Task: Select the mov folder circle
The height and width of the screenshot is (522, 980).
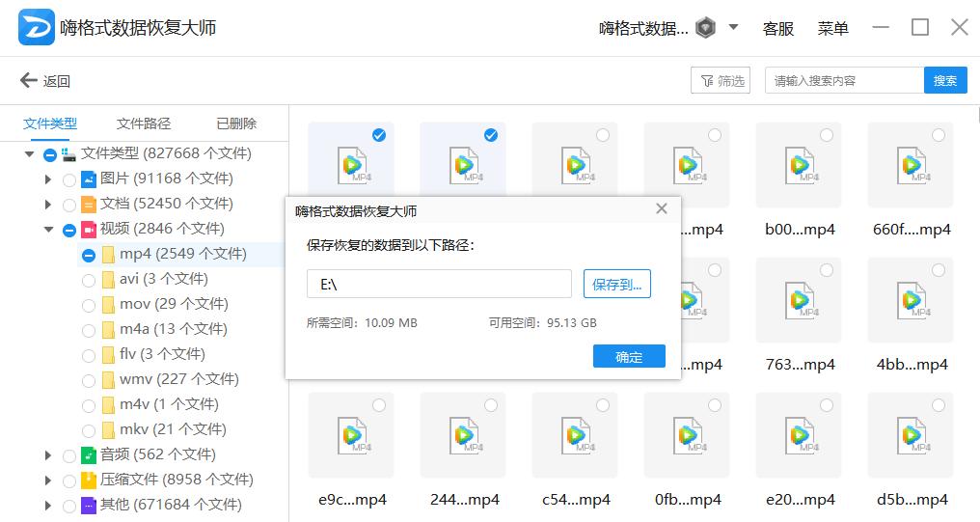Action: click(89, 305)
